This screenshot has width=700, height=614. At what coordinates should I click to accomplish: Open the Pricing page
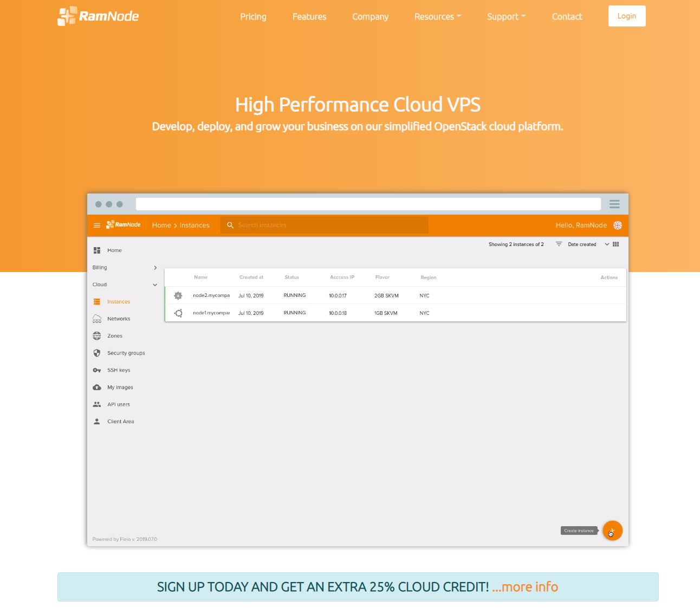point(253,17)
